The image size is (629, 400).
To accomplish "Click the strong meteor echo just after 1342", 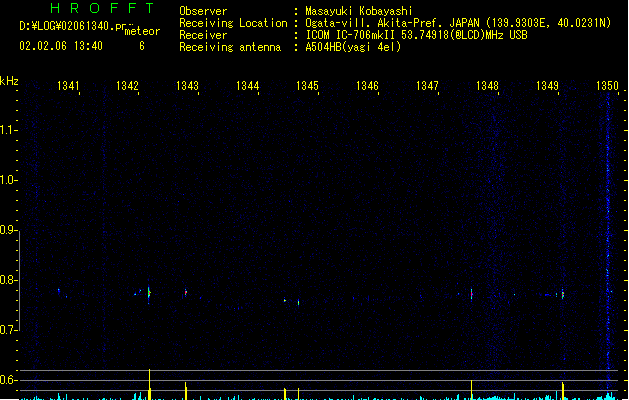I will 149,293.
